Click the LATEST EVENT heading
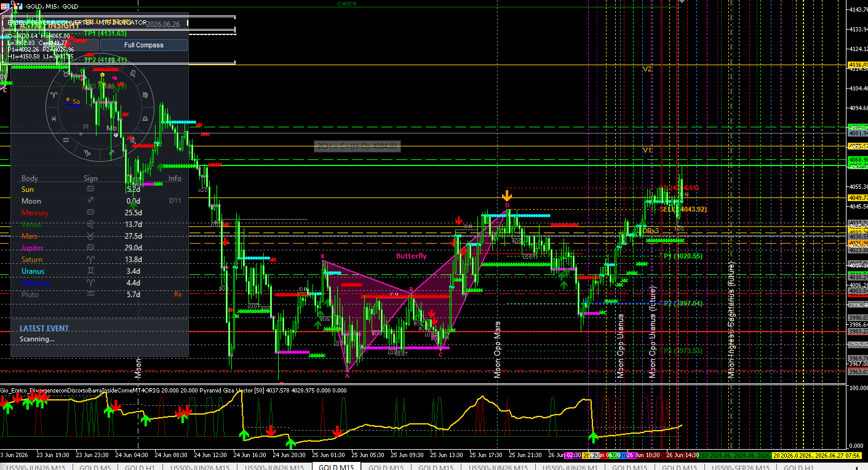Viewport: 868px width, 470px height. click(x=44, y=329)
